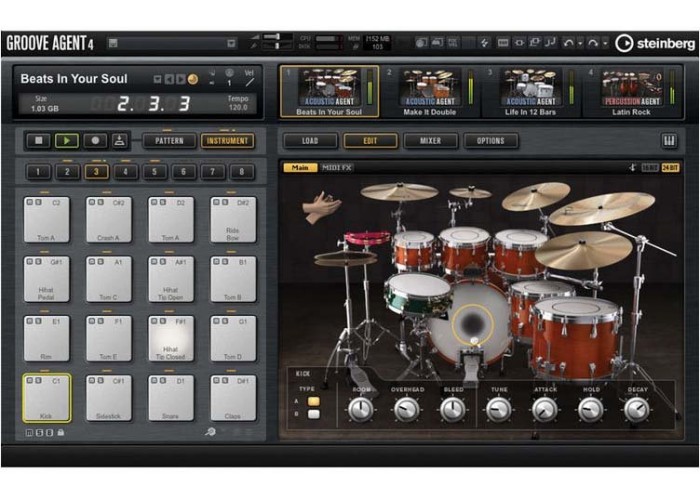Start recording with the record button
The height and width of the screenshot is (500, 700).
pos(95,141)
